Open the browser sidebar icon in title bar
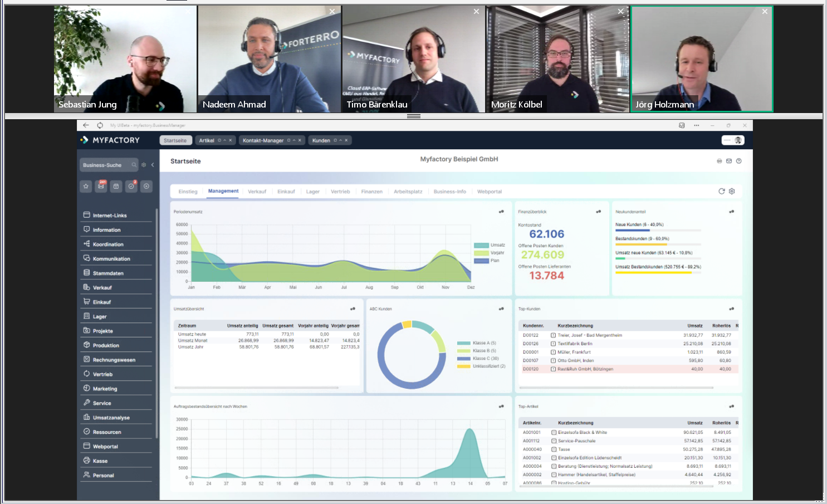The height and width of the screenshot is (504, 827). pyautogui.click(x=682, y=125)
